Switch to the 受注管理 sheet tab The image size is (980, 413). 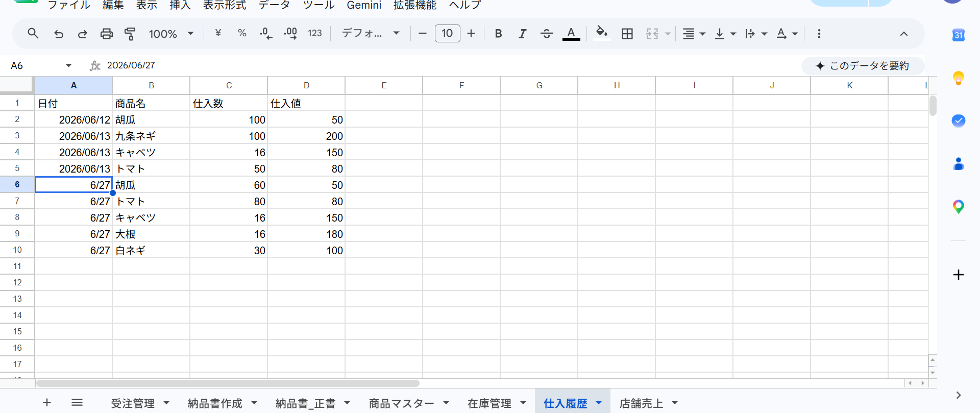click(133, 403)
